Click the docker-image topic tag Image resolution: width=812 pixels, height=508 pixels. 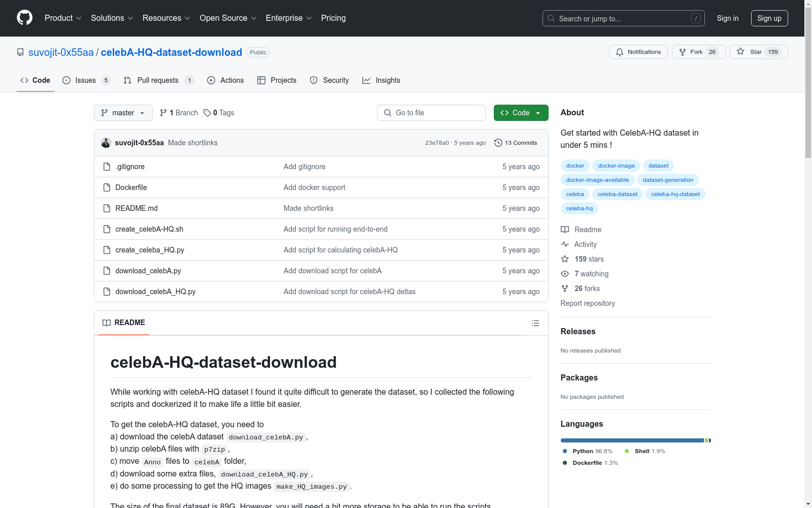coord(616,166)
